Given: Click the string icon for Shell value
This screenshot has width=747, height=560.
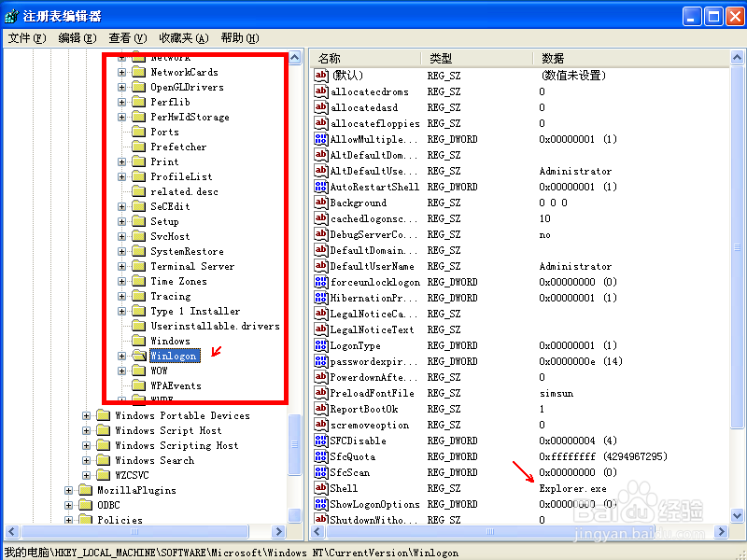Looking at the screenshot, I should (x=321, y=488).
